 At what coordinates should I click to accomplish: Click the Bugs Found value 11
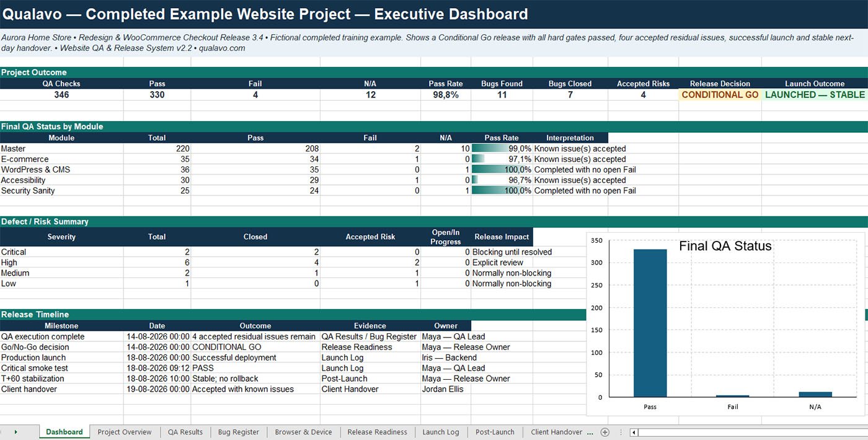[x=502, y=95]
